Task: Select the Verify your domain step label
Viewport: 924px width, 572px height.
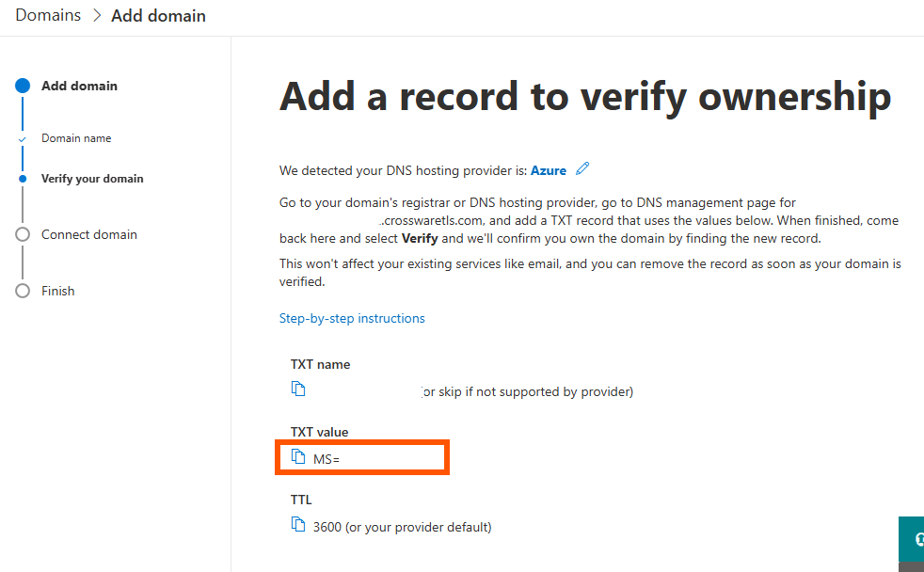Action: click(x=92, y=179)
